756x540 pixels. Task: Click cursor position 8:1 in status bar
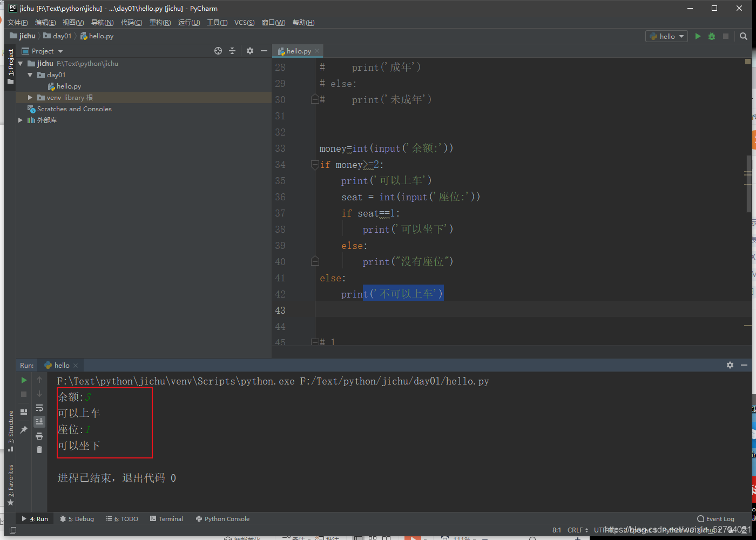(557, 530)
